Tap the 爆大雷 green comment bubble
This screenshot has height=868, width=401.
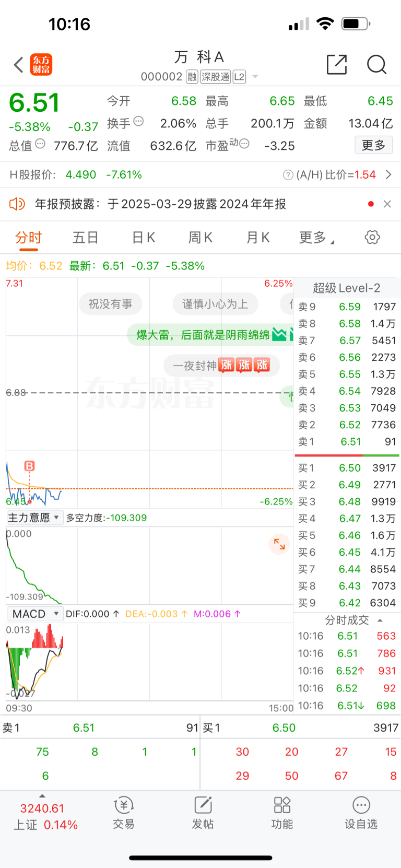click(x=210, y=335)
